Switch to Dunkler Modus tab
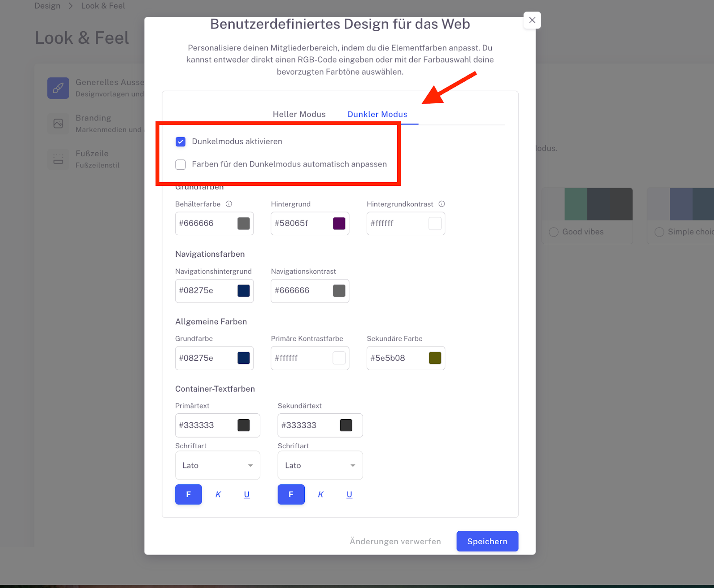The height and width of the screenshot is (588, 714). coord(378,114)
